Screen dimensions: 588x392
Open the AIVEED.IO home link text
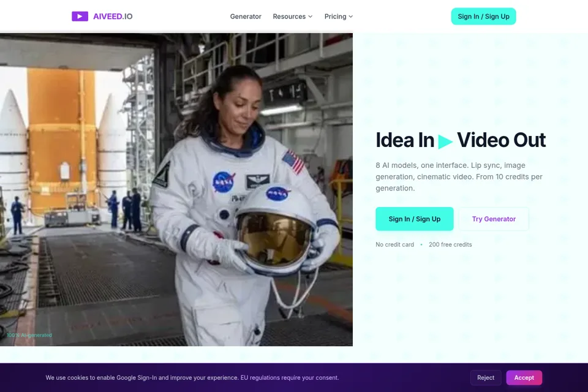[113, 17]
